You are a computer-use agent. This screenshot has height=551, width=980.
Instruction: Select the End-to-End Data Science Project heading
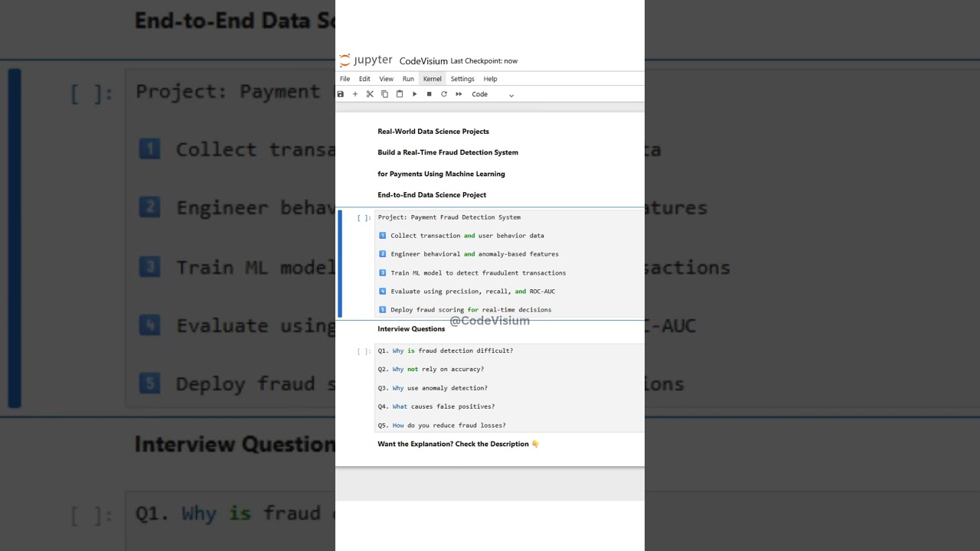(x=432, y=195)
